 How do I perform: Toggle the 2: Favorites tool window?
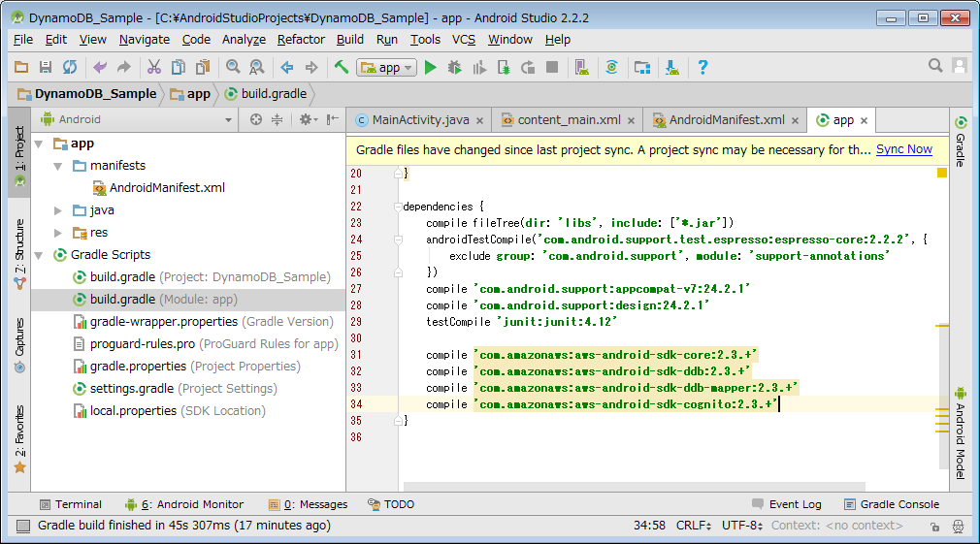pyautogui.click(x=19, y=438)
